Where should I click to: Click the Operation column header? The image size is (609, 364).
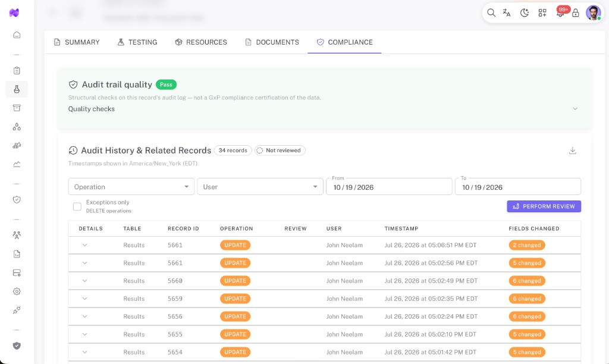(237, 228)
